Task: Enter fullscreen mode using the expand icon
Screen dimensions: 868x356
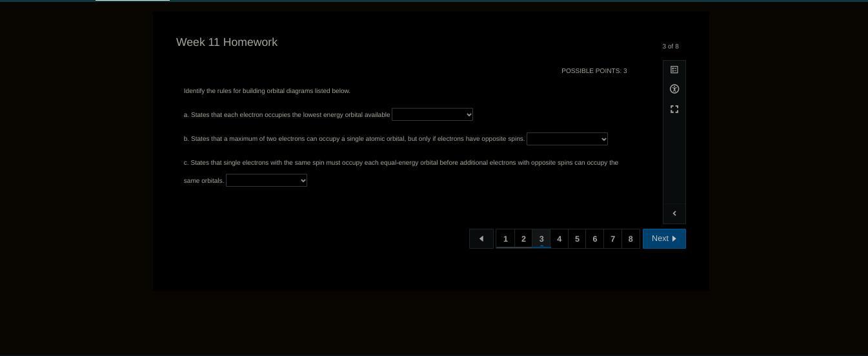Action: pos(674,109)
